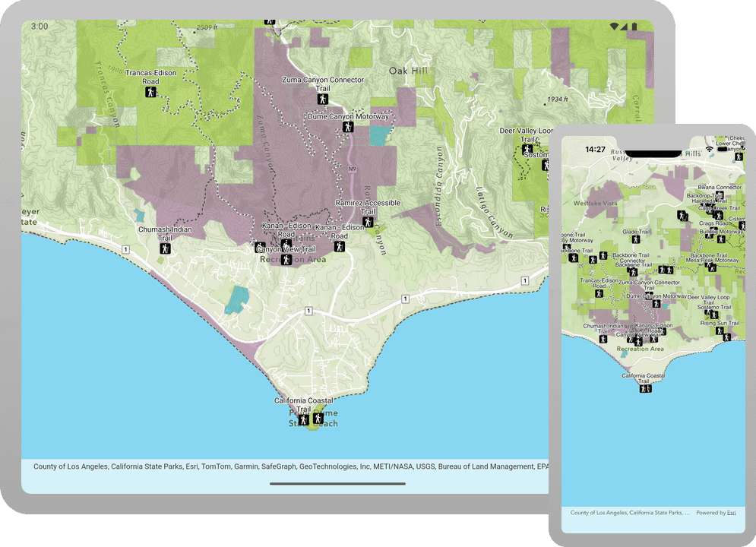
Task: Open the Esri link in the phone attribution bar
Action: pyautogui.click(x=731, y=513)
